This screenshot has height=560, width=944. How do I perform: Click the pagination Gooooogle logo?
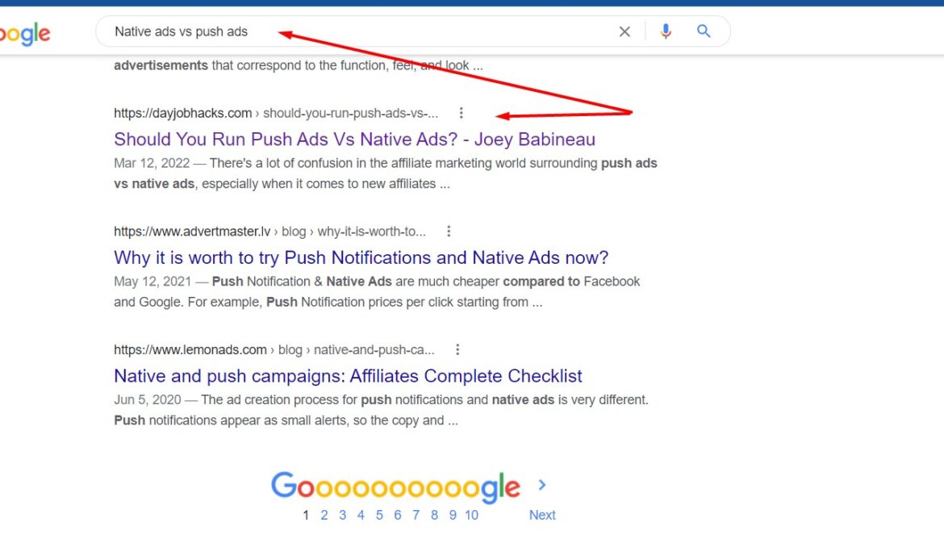(x=395, y=487)
